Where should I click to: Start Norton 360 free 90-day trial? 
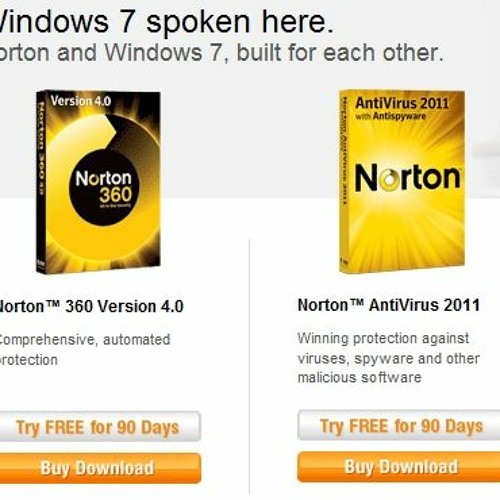coord(98,427)
